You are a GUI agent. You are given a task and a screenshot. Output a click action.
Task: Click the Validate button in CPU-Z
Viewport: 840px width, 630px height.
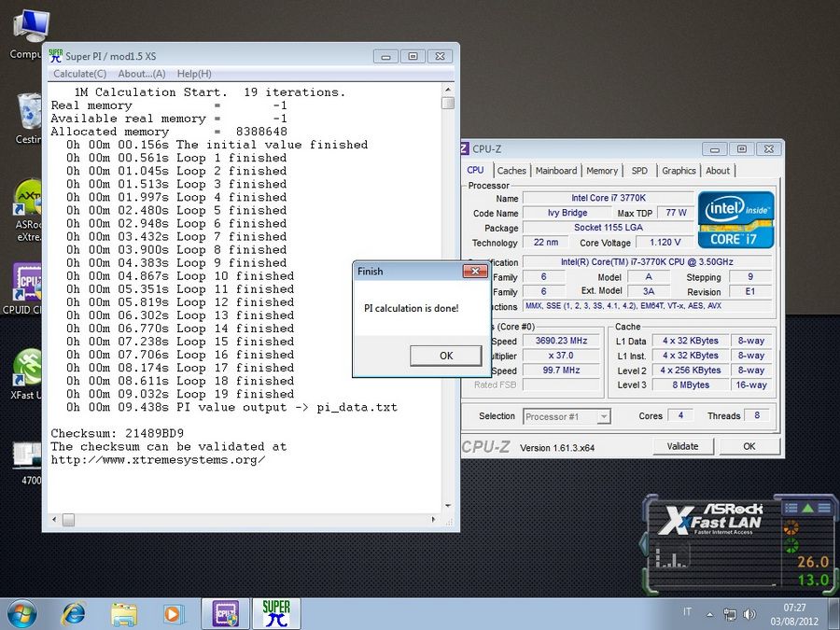pos(683,446)
